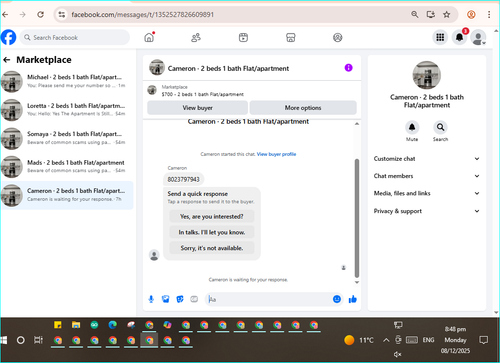This screenshot has height=363, width=500.
Task: Open Windows notification center icon
Action: [483, 340]
